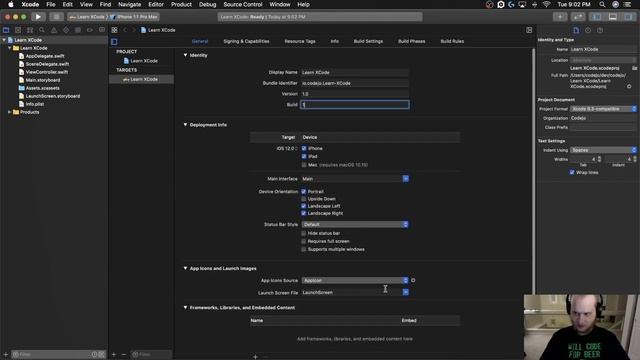Toggle Wrap lines in Text Settings

572,173
